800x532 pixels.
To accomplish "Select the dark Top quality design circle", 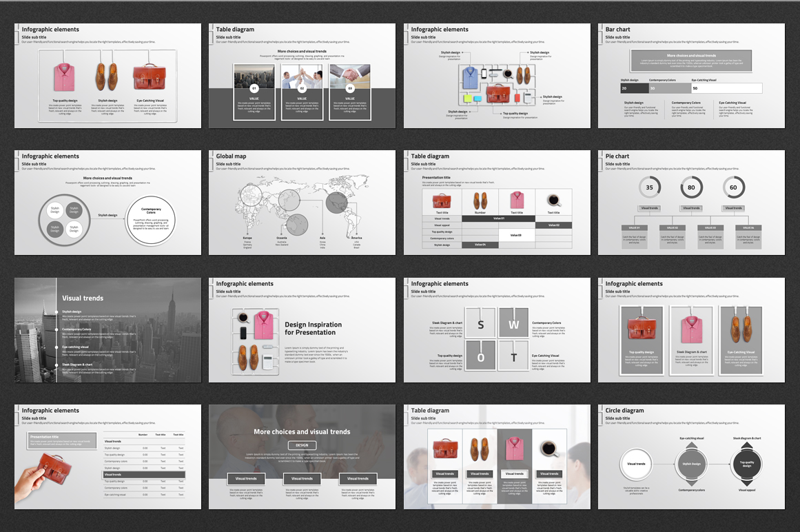I will pos(746,464).
